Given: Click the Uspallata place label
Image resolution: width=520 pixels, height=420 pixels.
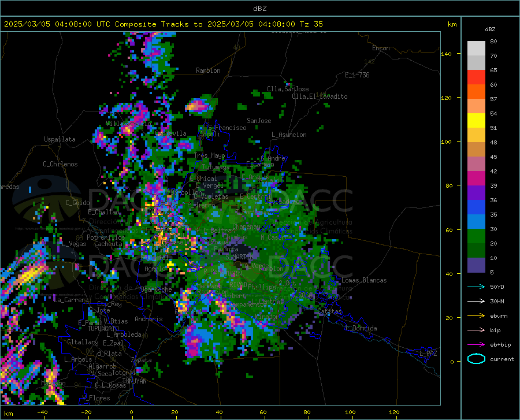Looking at the screenshot, I should point(60,139).
